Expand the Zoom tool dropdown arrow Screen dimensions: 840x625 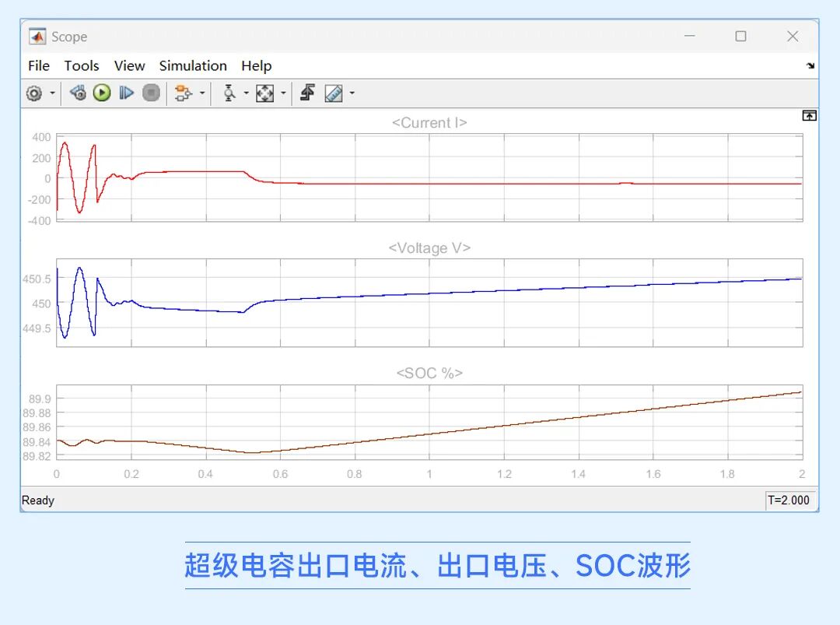point(246,93)
